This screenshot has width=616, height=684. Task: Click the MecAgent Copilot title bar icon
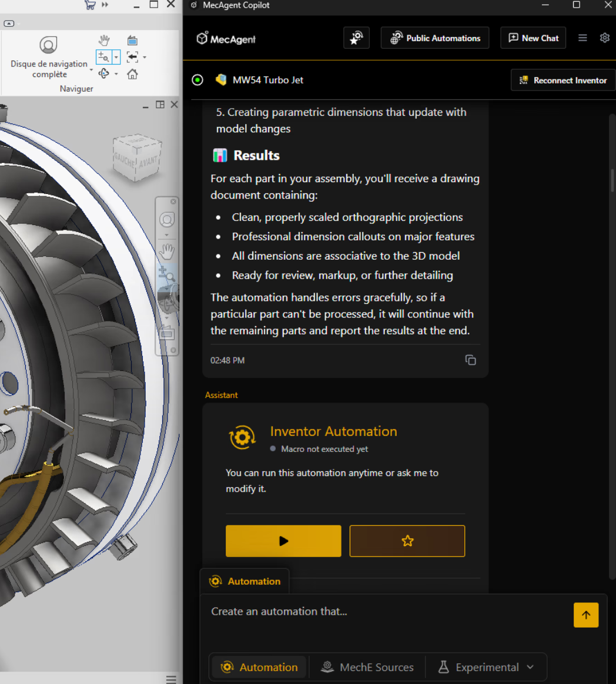(194, 5)
